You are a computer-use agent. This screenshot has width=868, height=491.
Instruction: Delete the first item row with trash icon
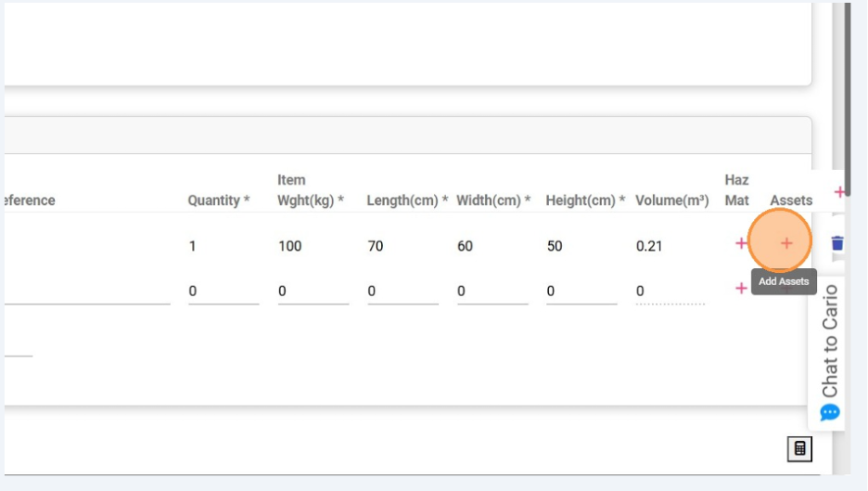pos(837,243)
